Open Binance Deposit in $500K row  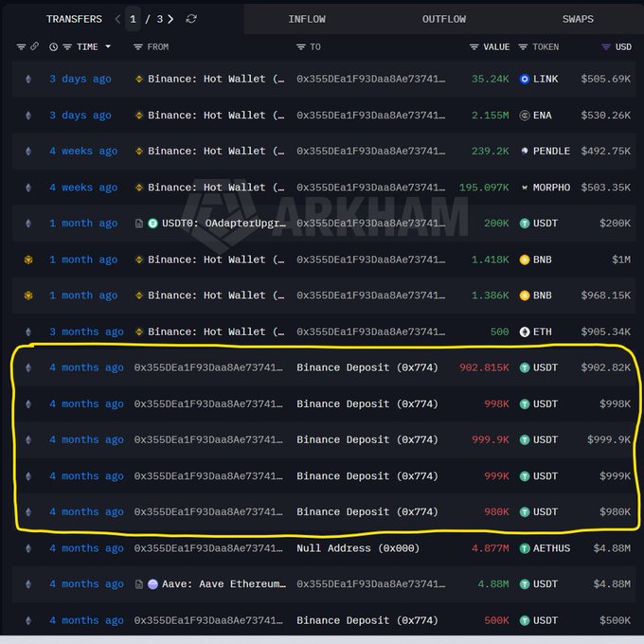pyautogui.click(x=367, y=620)
